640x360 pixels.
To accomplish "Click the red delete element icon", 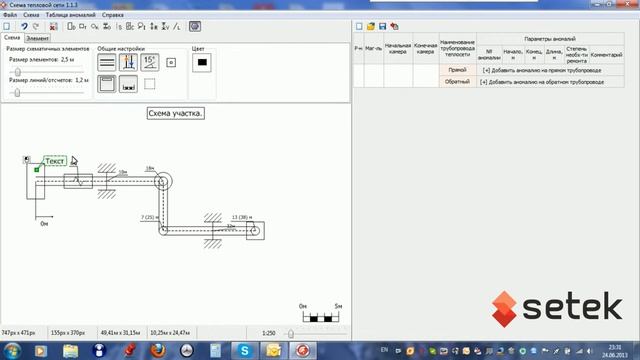I will pyautogui.click(x=53, y=27).
